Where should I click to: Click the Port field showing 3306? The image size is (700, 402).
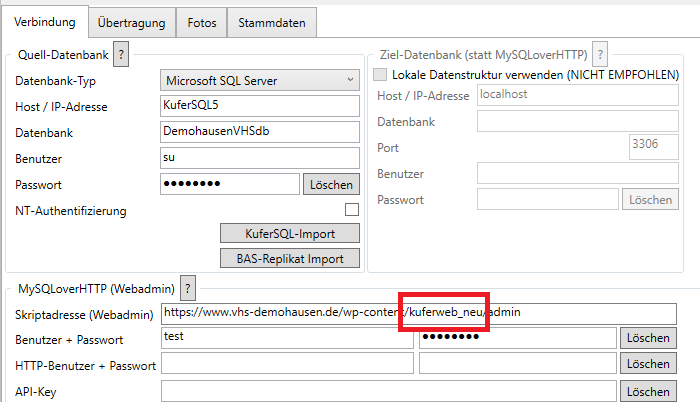(x=654, y=147)
